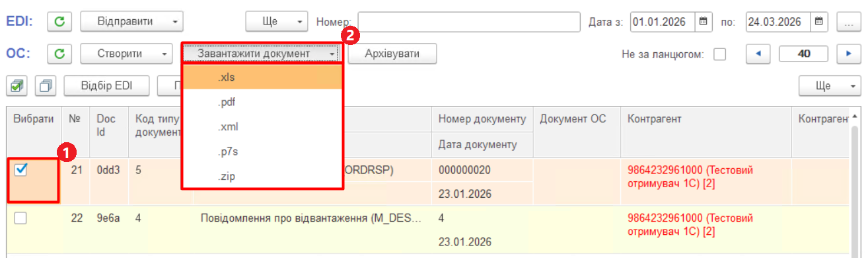
Task: Click into the Номер input field
Action: (x=468, y=22)
